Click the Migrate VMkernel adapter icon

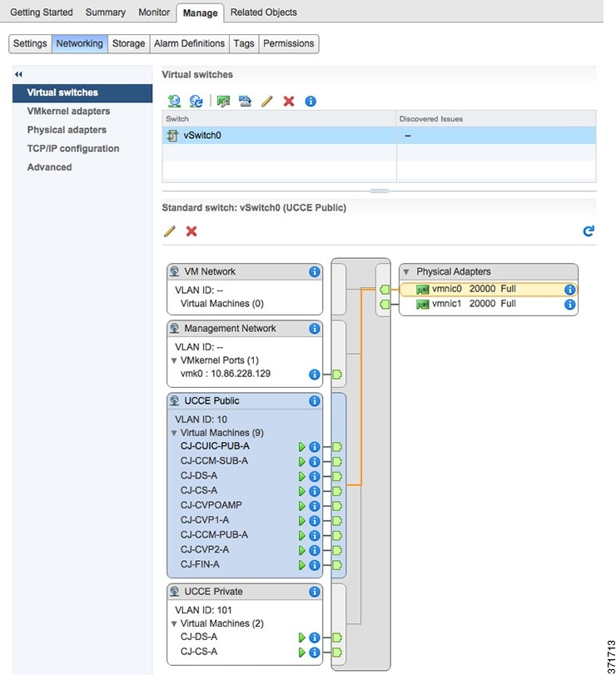[x=245, y=101]
